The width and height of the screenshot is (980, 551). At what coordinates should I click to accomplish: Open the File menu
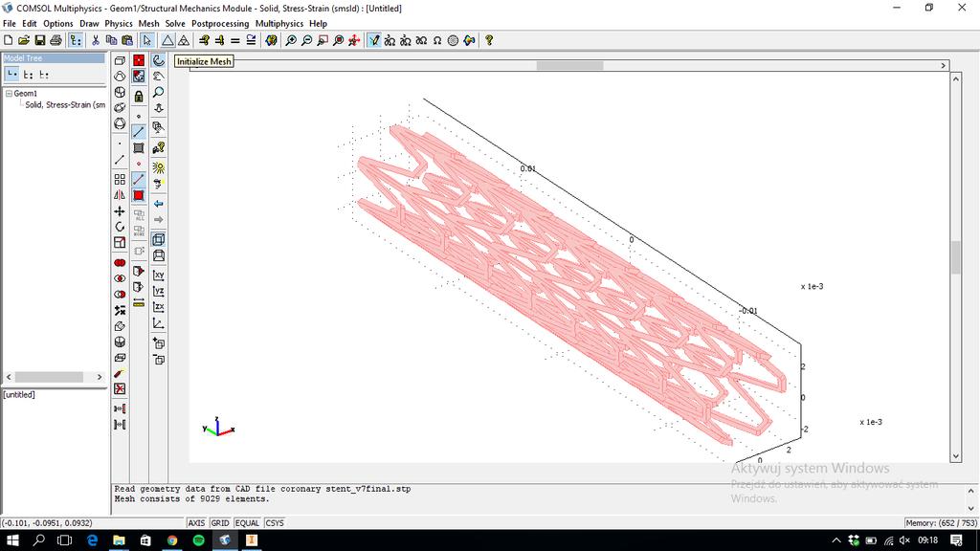pos(10,24)
